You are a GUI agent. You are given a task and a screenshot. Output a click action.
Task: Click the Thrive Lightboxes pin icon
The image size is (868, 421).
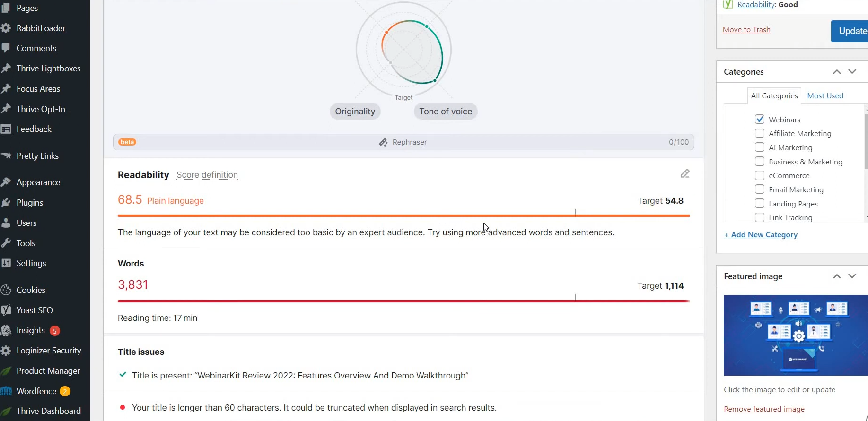6,69
